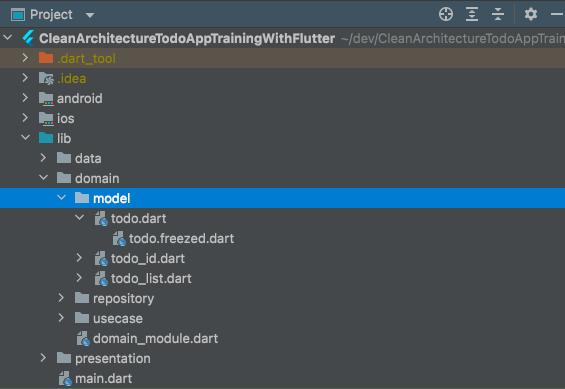This screenshot has height=389, width=565.
Task: Open the Project view settings gear
Action: (x=530, y=14)
